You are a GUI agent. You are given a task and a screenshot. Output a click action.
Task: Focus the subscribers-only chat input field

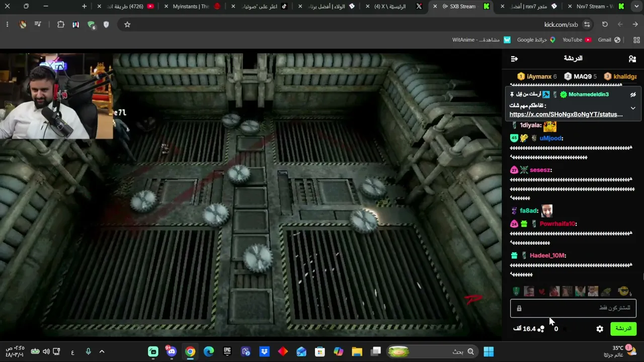[573, 308]
